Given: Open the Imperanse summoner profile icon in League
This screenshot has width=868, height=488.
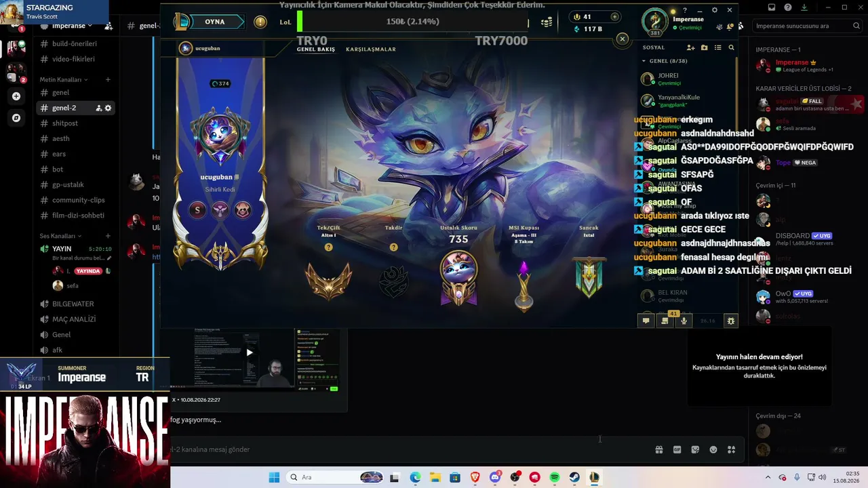Looking at the screenshot, I should point(655,22).
